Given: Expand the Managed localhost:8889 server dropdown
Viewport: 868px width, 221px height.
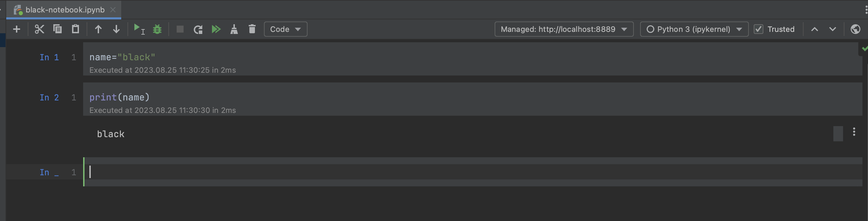Looking at the screenshot, I should (x=564, y=29).
